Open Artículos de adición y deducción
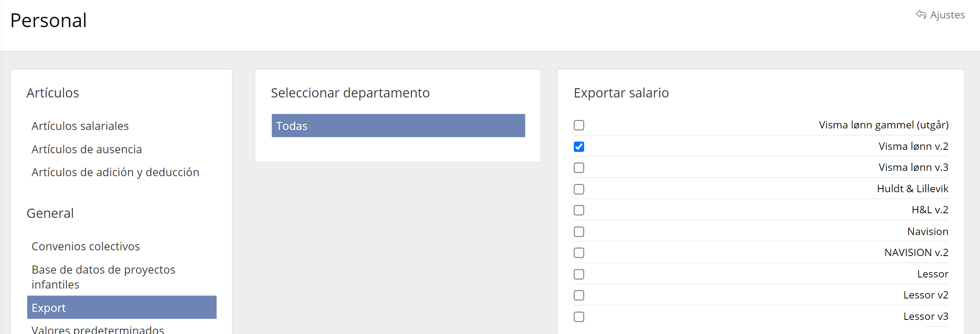Viewport: 980px width, 334px height. coord(115,172)
